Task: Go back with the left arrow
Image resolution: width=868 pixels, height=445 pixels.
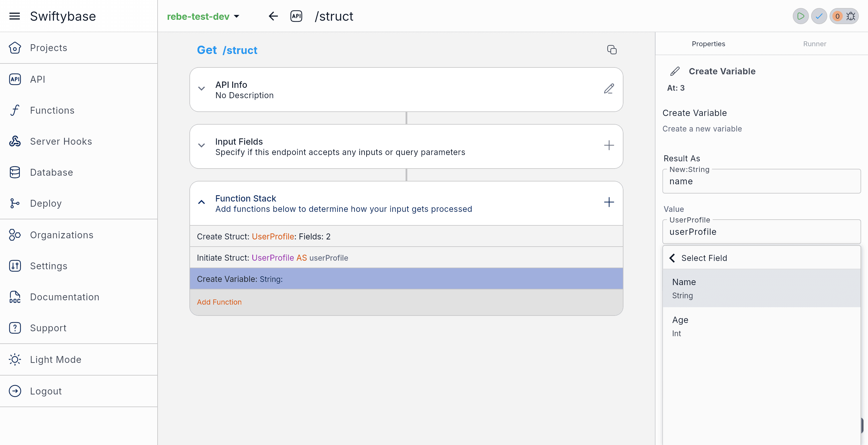Action: (273, 16)
